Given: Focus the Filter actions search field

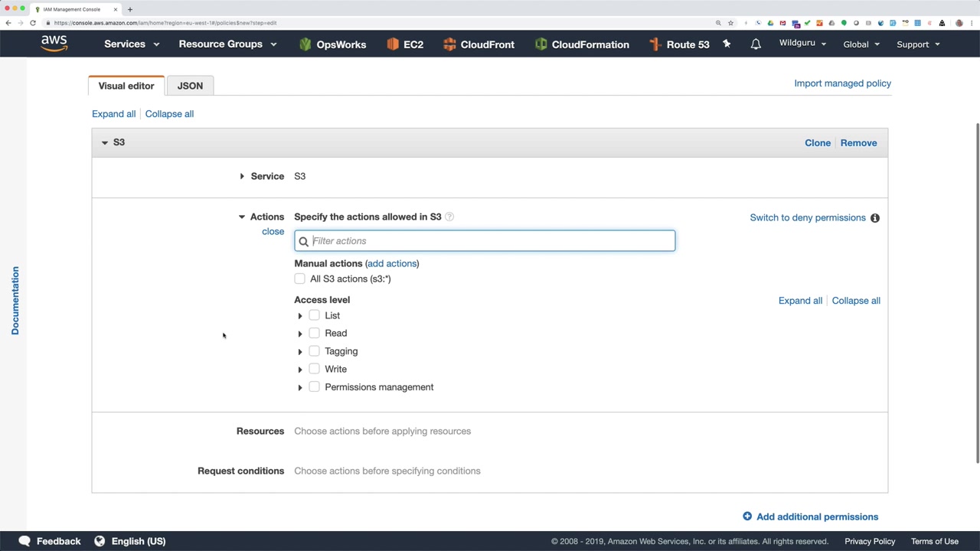Looking at the screenshot, I should pyautogui.click(x=490, y=241).
